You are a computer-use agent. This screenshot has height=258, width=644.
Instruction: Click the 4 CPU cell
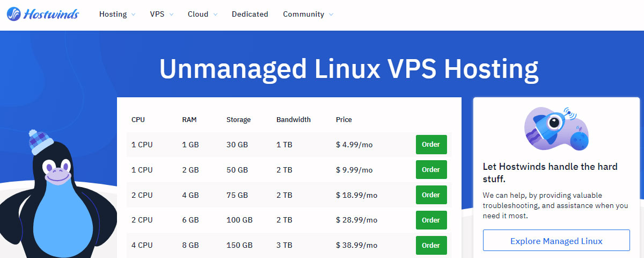click(x=142, y=246)
